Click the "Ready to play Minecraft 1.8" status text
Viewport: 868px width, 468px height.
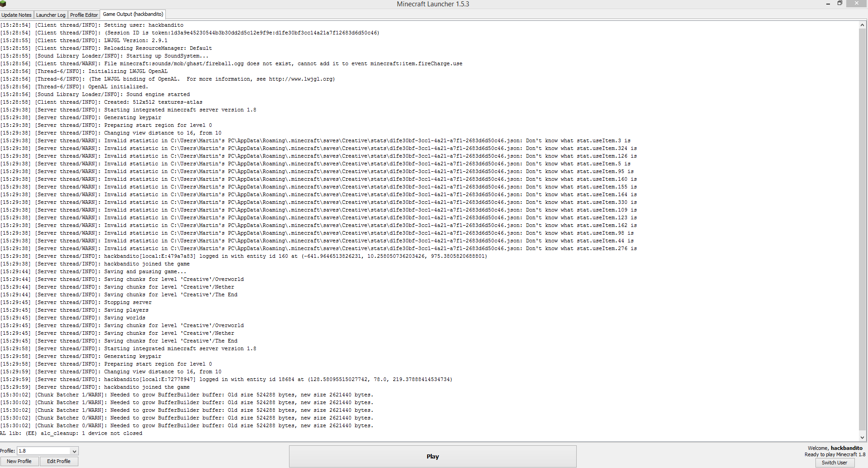click(x=835, y=454)
